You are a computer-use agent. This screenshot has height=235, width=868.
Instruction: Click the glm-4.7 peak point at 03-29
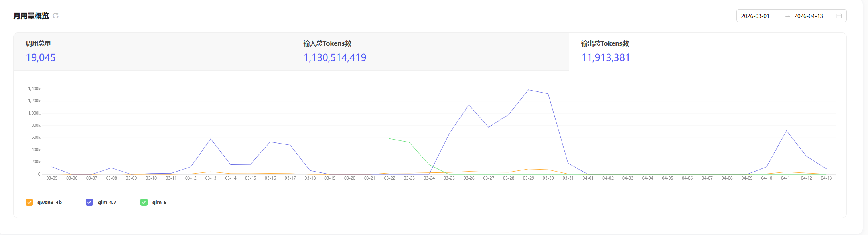[x=529, y=90]
